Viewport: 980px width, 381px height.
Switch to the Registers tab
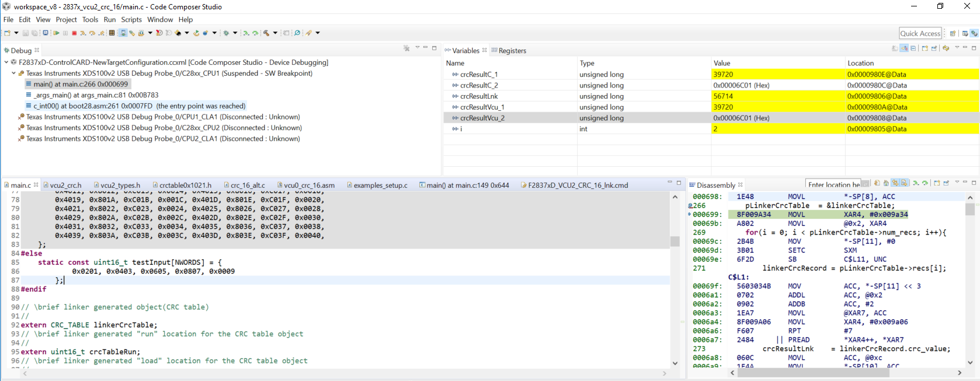point(509,51)
